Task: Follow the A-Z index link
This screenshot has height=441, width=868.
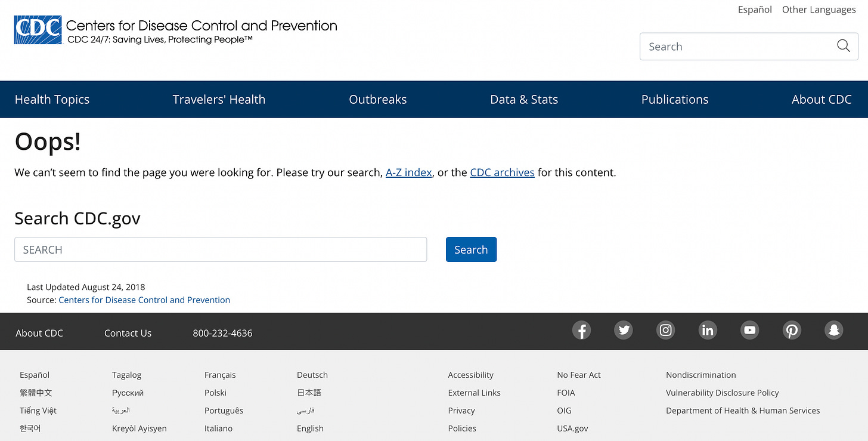Action: pyautogui.click(x=409, y=172)
